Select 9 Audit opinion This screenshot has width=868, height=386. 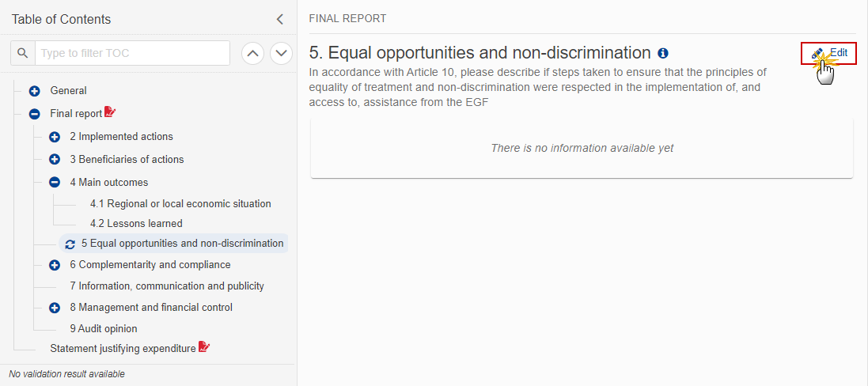tap(104, 328)
